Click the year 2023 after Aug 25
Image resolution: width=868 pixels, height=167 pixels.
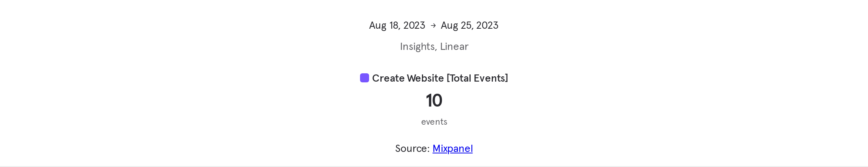(x=487, y=25)
